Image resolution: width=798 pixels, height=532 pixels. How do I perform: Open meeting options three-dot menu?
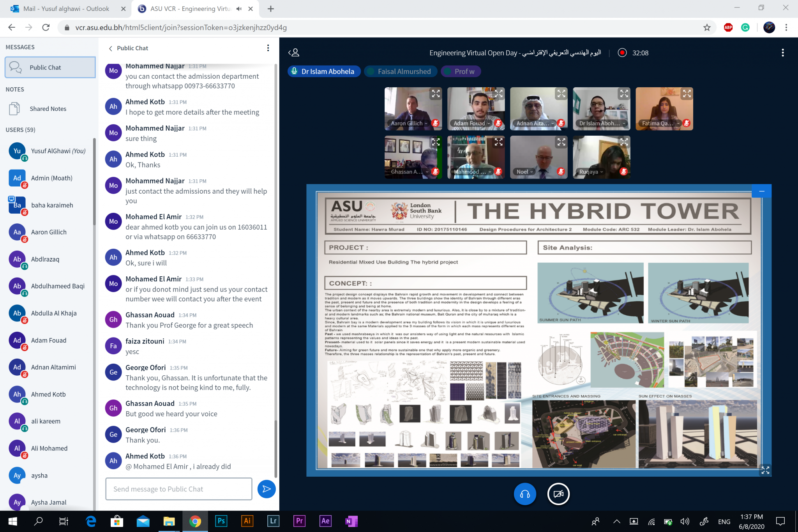782,53
